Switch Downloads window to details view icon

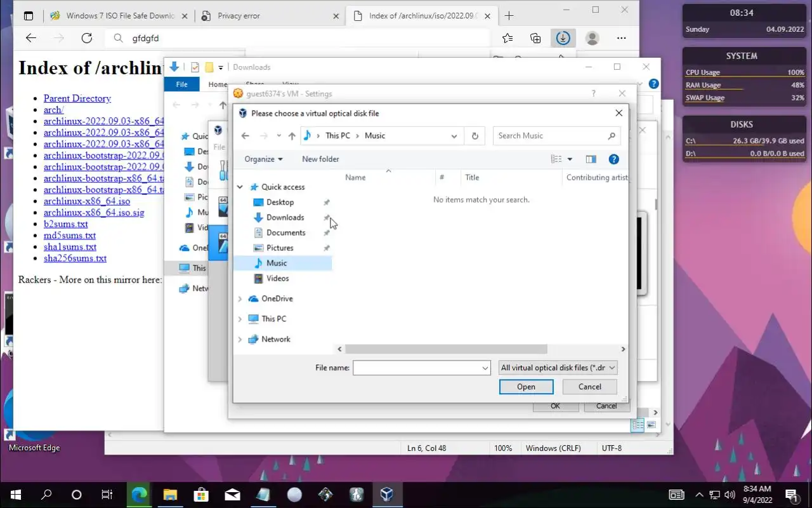pos(638,425)
